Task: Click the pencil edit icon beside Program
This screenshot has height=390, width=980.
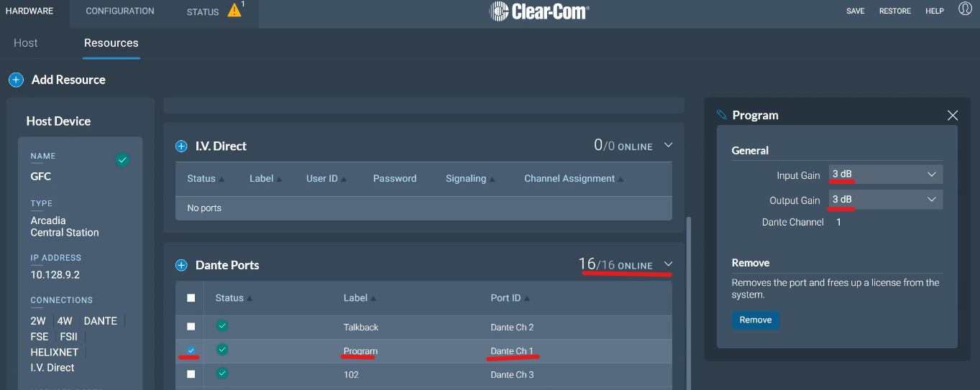Action: [x=722, y=115]
